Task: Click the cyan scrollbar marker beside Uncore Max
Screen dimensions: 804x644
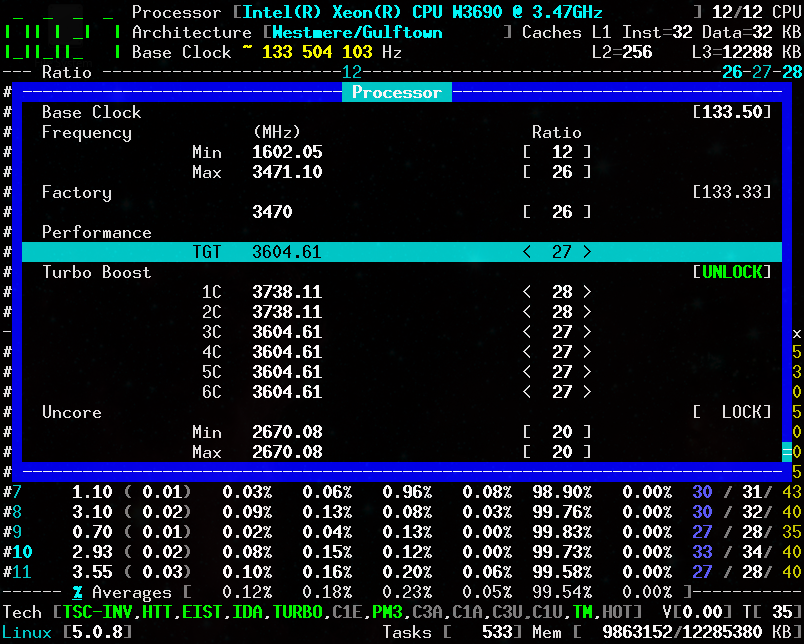Action: coord(787,452)
